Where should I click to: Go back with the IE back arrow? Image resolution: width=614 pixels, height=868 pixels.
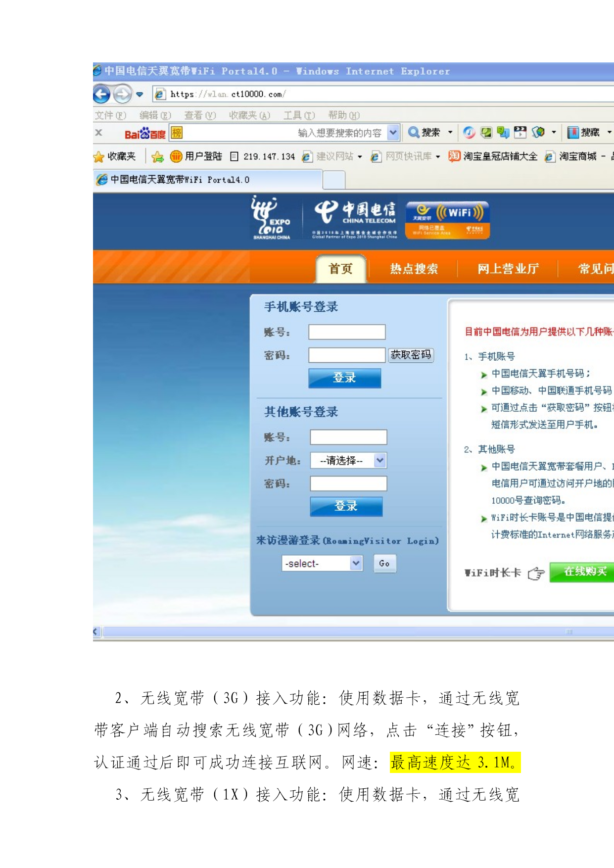(102, 94)
